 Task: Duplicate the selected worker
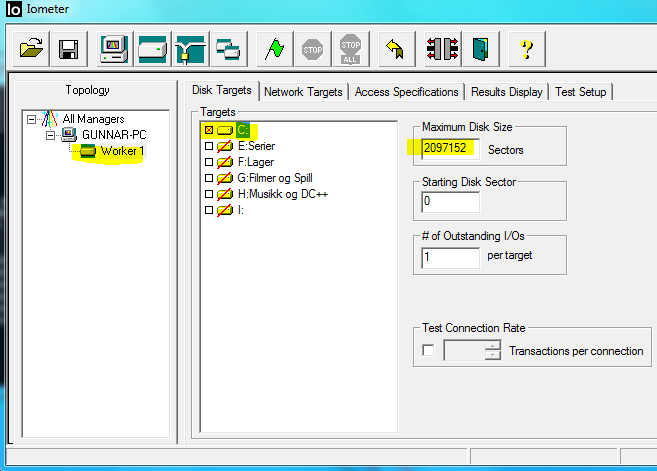tap(228, 49)
